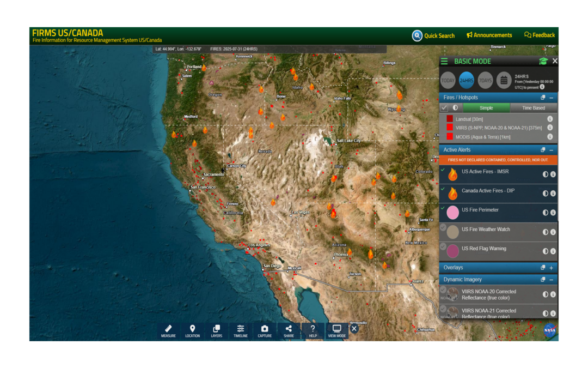Screen dimensions: 588x368
Task: Click the graduation cap tutorial icon
Action: pyautogui.click(x=543, y=62)
